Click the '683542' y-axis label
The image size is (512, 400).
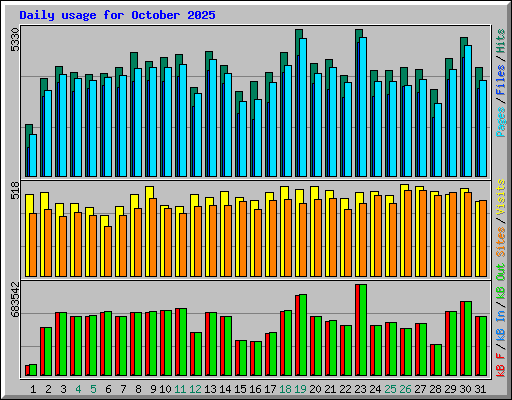click(15, 299)
